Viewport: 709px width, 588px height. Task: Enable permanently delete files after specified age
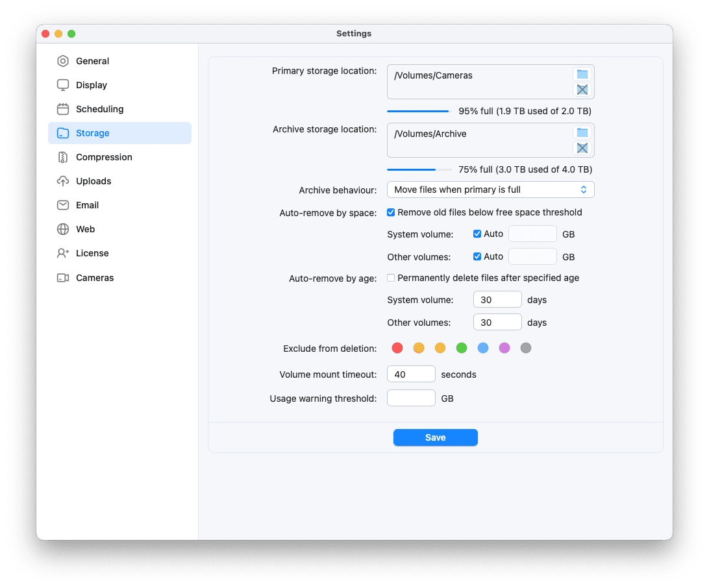(x=390, y=278)
